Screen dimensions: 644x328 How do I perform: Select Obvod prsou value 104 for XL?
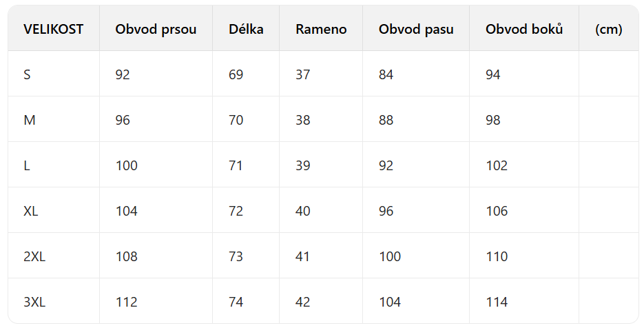click(x=127, y=211)
